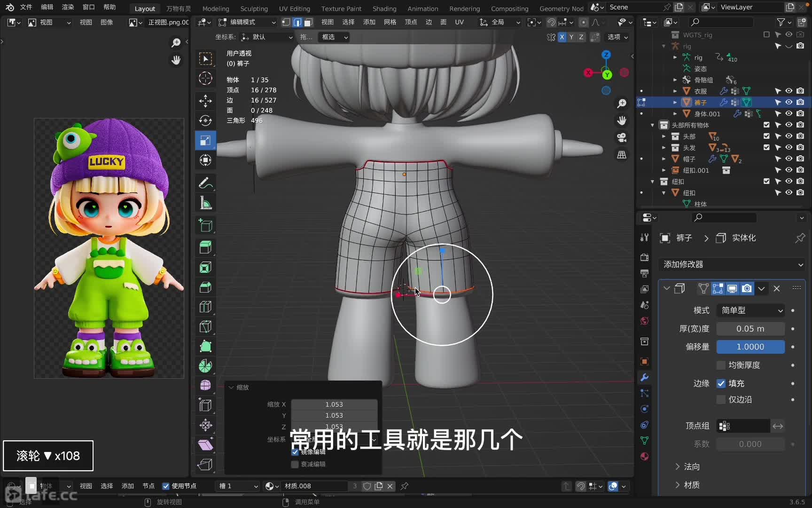
Task: Adjust the 缩放 X 1.053 field
Action: pos(334,405)
